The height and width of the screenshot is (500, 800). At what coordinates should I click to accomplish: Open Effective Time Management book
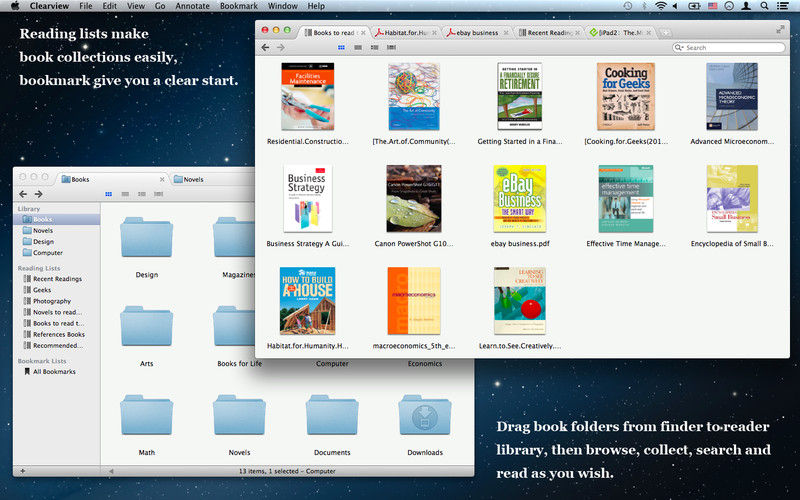point(626,198)
